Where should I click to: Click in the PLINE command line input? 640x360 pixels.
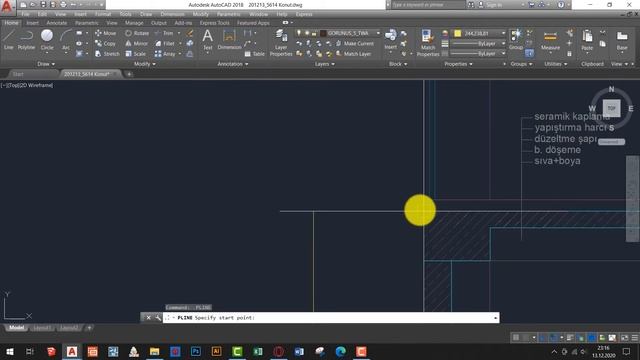coord(331,318)
